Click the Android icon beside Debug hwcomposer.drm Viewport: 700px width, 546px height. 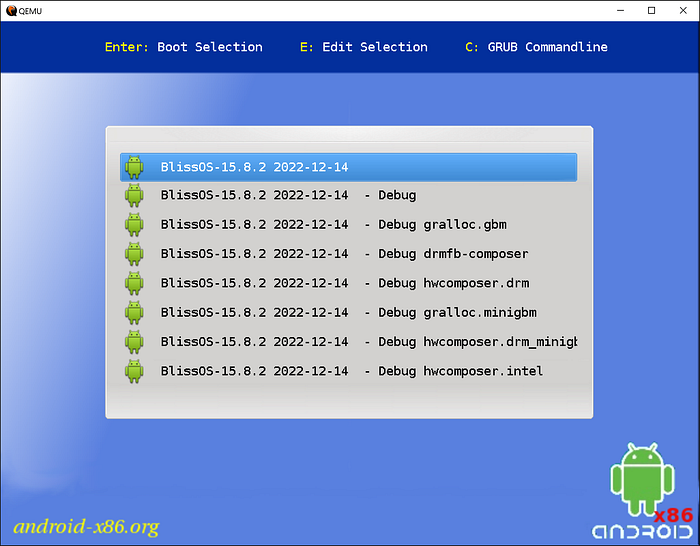coord(134,283)
